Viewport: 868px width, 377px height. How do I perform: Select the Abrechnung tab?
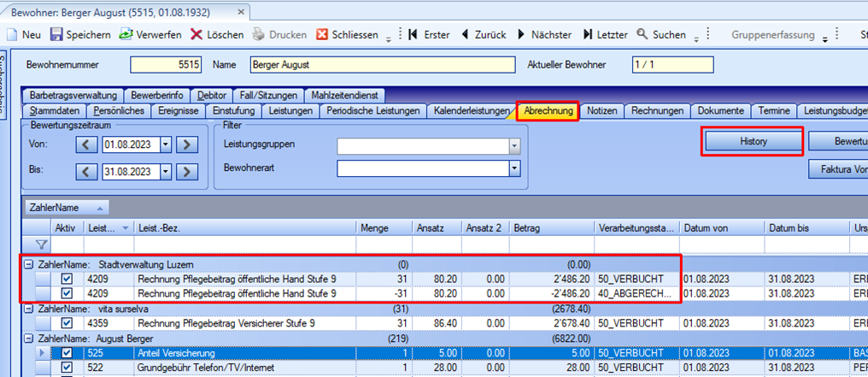point(548,111)
